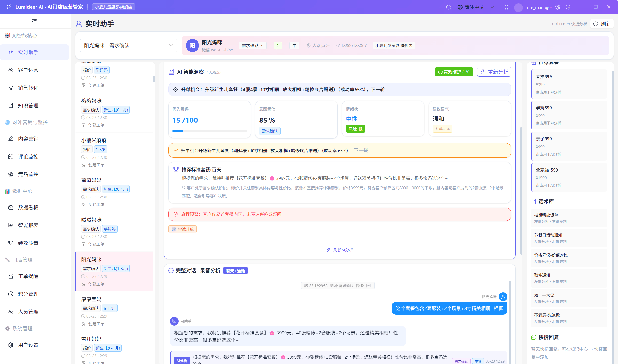Select 孕妈599 package card
Viewport: 618px width, 364px height.
point(569,115)
